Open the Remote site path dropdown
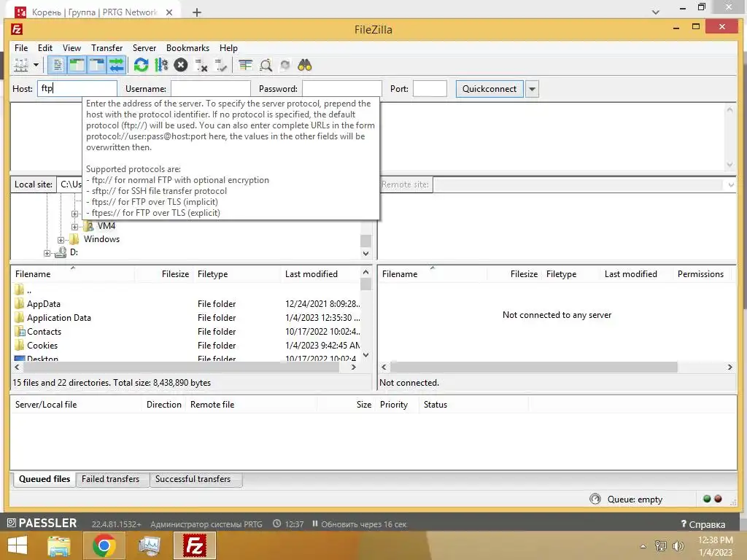747x560 pixels. (731, 184)
